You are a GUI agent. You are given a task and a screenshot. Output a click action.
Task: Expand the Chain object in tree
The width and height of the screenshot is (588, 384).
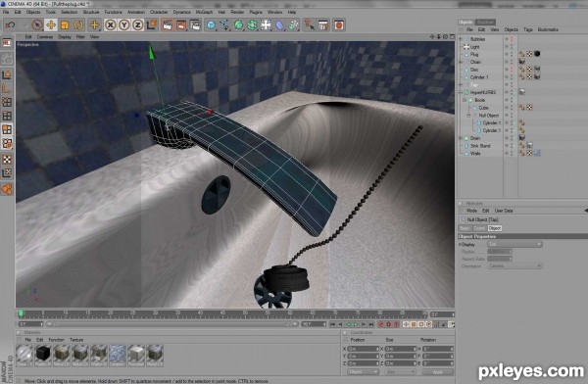tap(461, 62)
